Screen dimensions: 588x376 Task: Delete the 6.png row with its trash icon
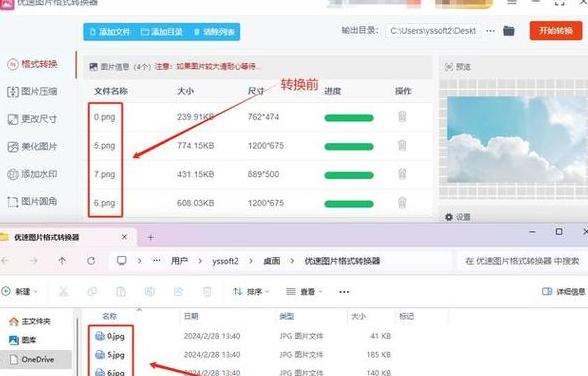tap(402, 202)
